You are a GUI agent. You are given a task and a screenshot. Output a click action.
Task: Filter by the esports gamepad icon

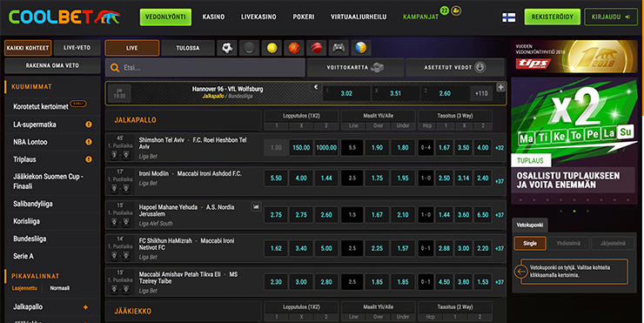pos(339,48)
